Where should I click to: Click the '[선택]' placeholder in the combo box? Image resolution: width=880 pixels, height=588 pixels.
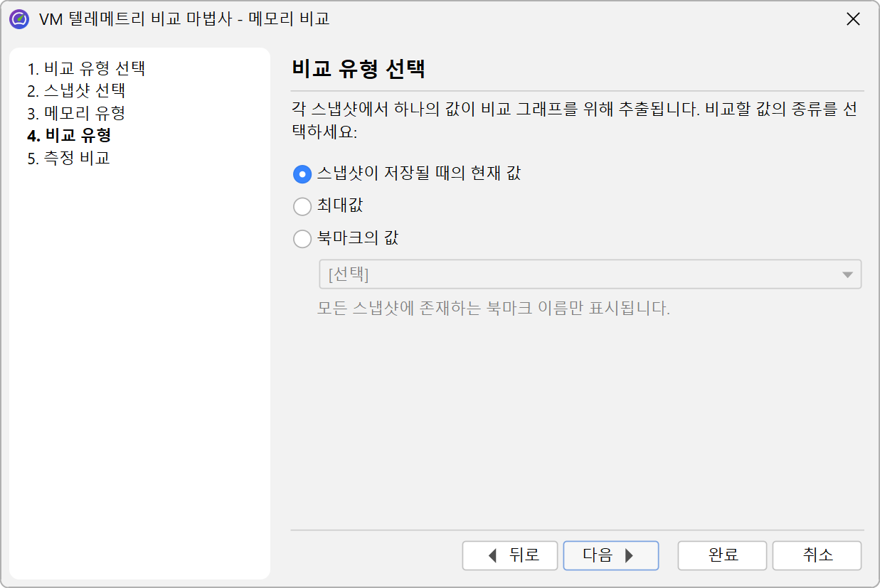click(349, 274)
